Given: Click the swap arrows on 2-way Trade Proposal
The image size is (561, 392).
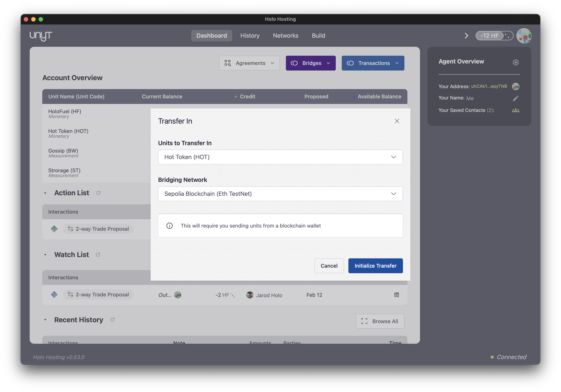Looking at the screenshot, I should point(70,229).
